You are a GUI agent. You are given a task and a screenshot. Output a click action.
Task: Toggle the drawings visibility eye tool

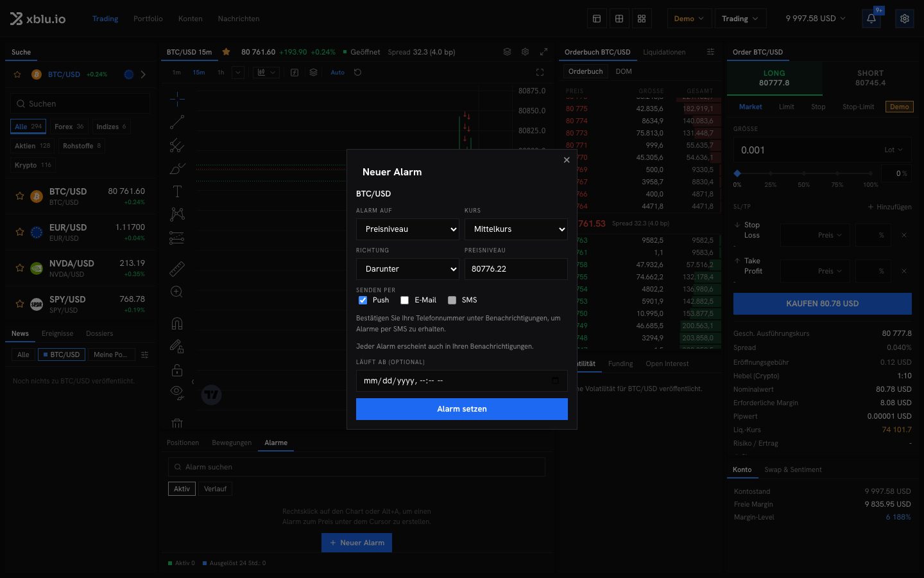pos(177,392)
